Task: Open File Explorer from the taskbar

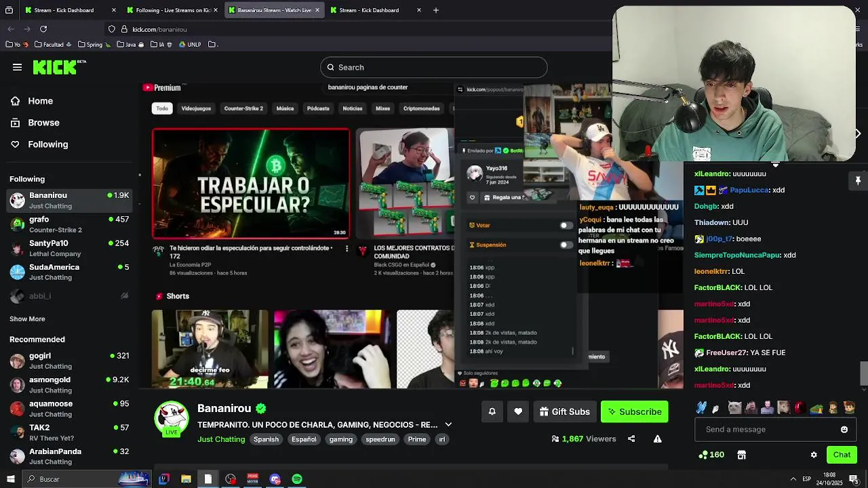Action: point(186,479)
